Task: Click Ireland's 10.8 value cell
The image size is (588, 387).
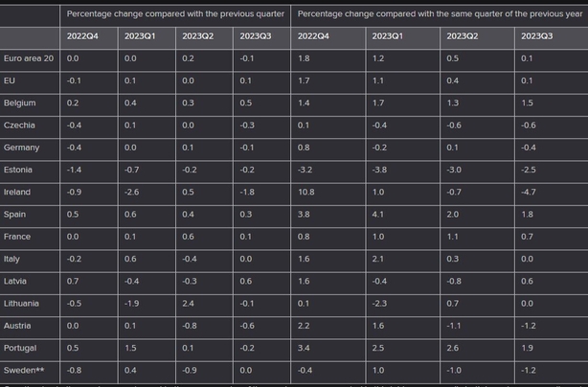Action: pos(328,193)
